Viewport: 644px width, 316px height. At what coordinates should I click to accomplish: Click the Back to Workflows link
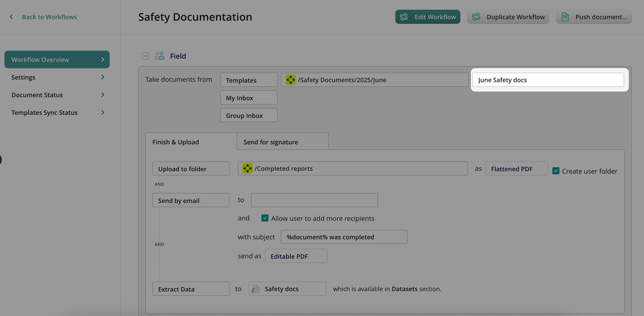point(49,17)
